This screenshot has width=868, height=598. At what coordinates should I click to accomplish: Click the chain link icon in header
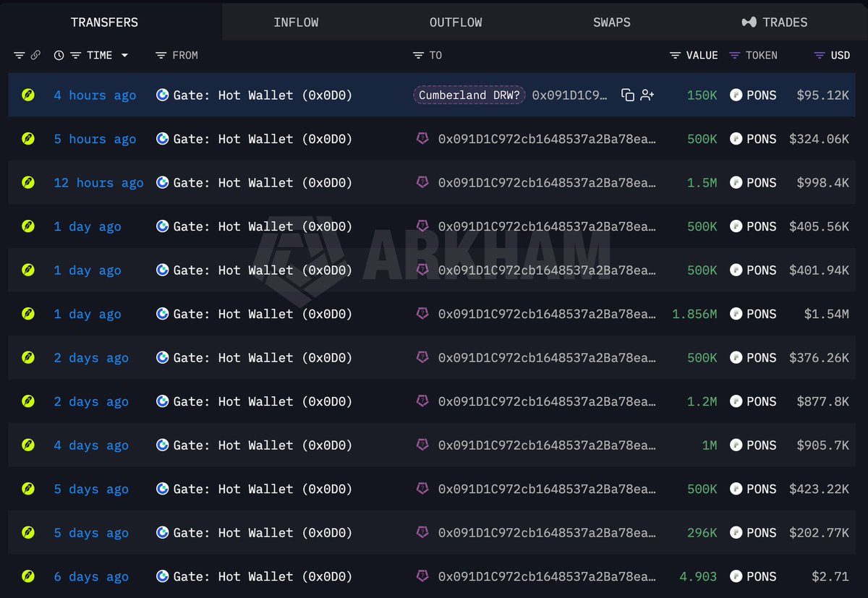point(35,55)
